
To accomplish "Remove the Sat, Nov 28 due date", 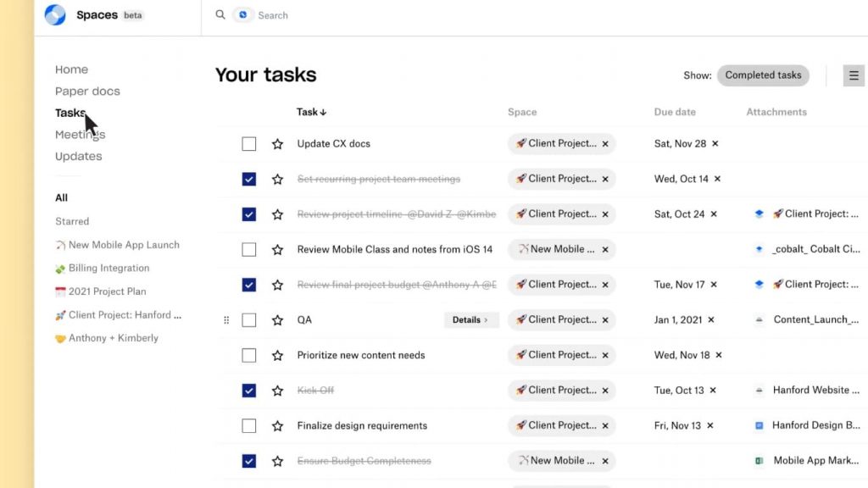I will coord(715,144).
